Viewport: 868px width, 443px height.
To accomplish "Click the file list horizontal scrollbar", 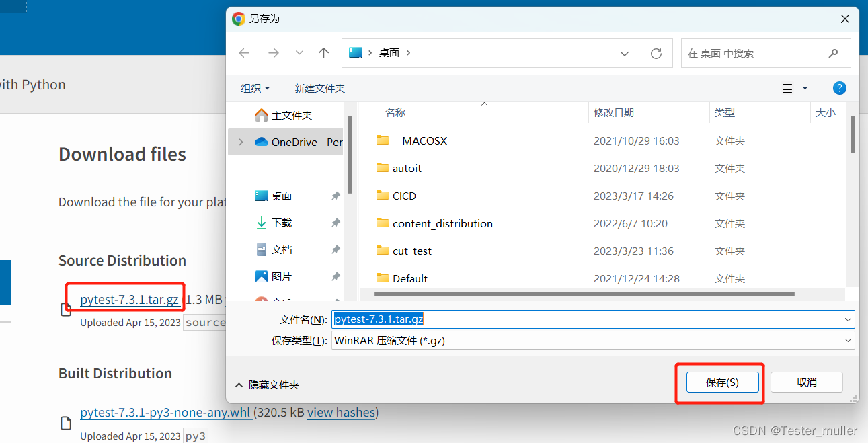I will coord(584,294).
